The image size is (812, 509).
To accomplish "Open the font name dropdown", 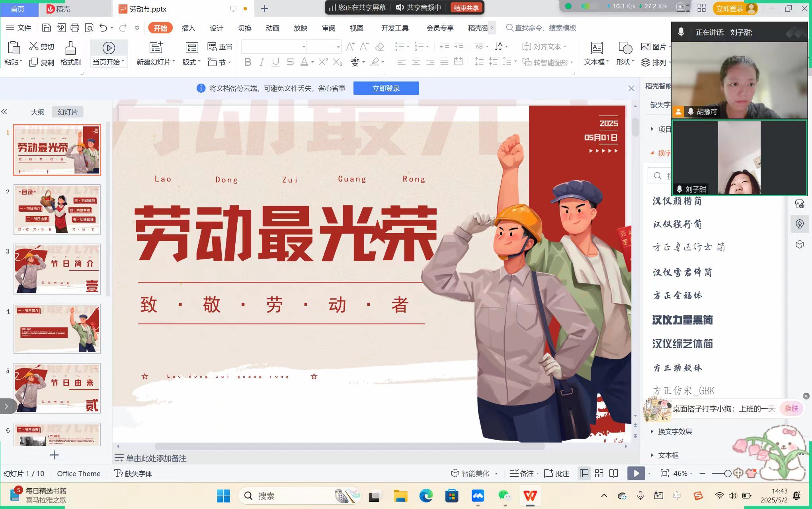I will (x=303, y=47).
